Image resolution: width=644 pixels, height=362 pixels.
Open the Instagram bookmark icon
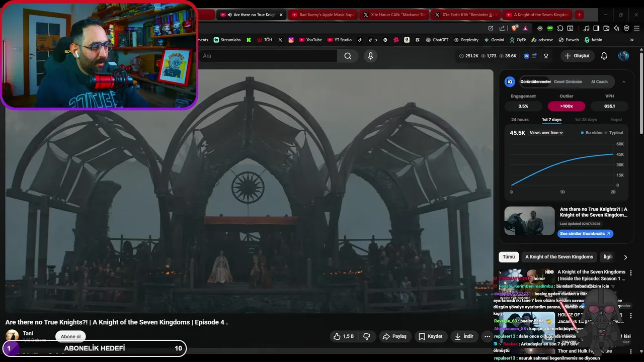tap(291, 40)
